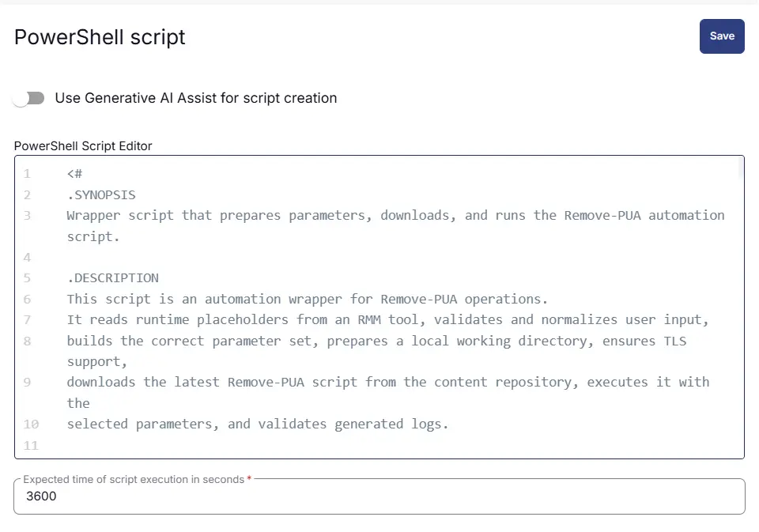Click the '<#' comment opener on line 1
The image size is (759, 532).
click(75, 173)
